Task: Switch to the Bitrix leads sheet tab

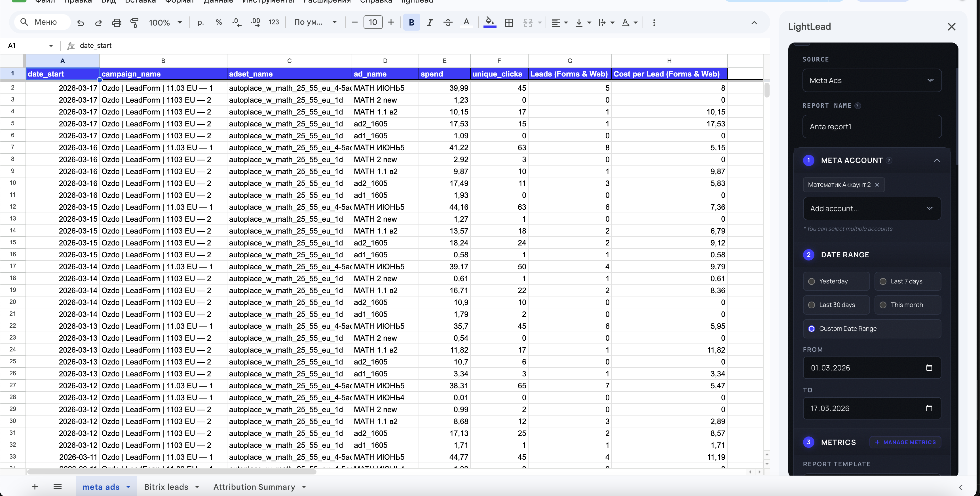Action: (166, 487)
